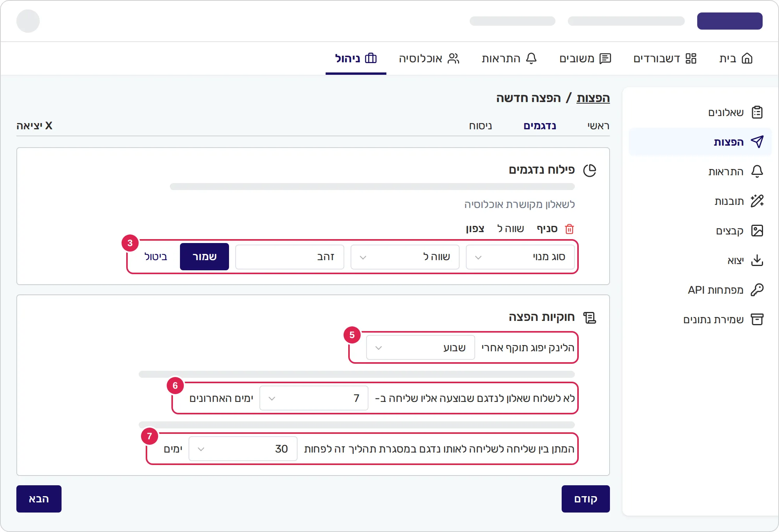This screenshot has width=779, height=532.
Task: Cancel the filter with ביטול
Action: point(156,257)
